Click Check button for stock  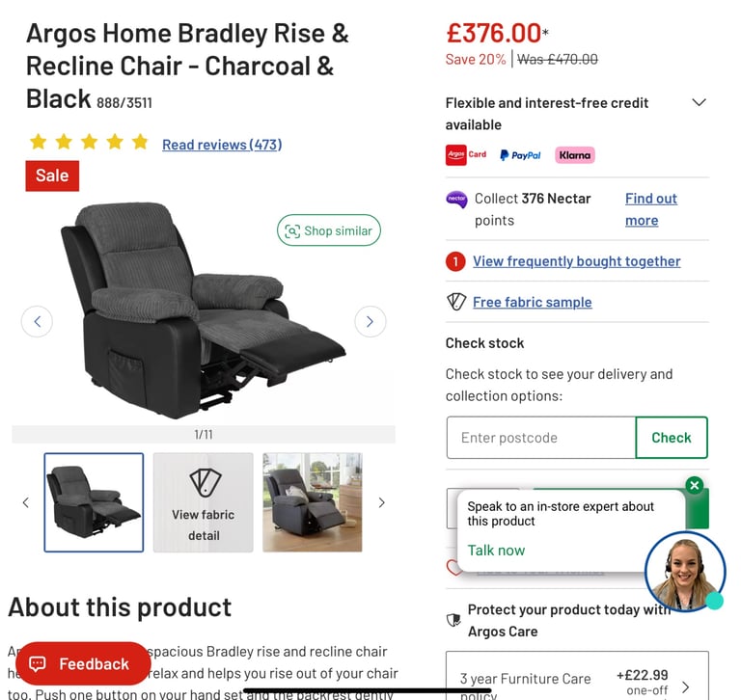(x=672, y=438)
